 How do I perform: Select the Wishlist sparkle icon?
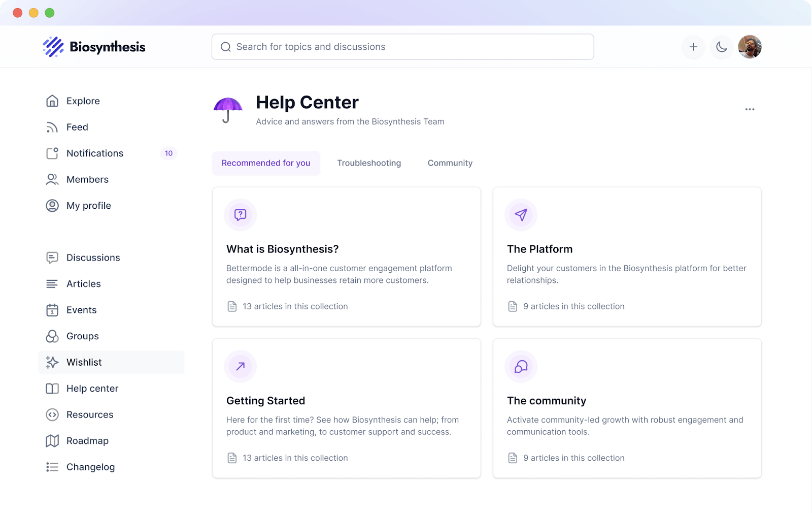(x=52, y=363)
